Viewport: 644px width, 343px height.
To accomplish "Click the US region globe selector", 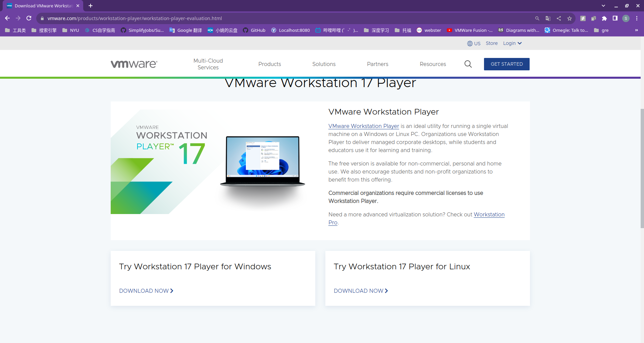I will point(474,44).
